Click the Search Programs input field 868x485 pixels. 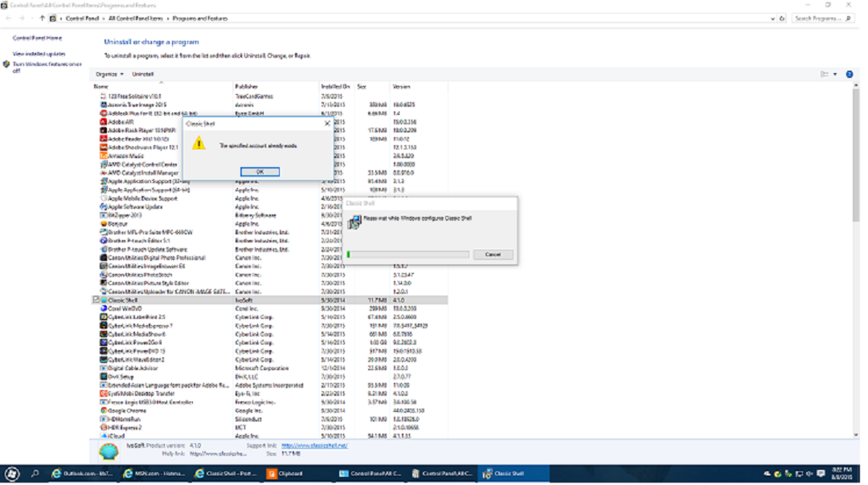click(818, 18)
